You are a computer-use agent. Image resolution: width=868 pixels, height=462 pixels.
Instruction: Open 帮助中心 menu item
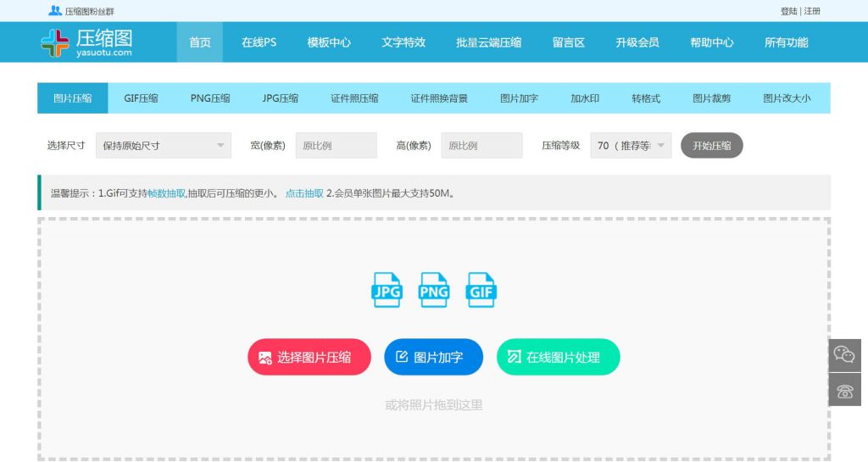[712, 42]
